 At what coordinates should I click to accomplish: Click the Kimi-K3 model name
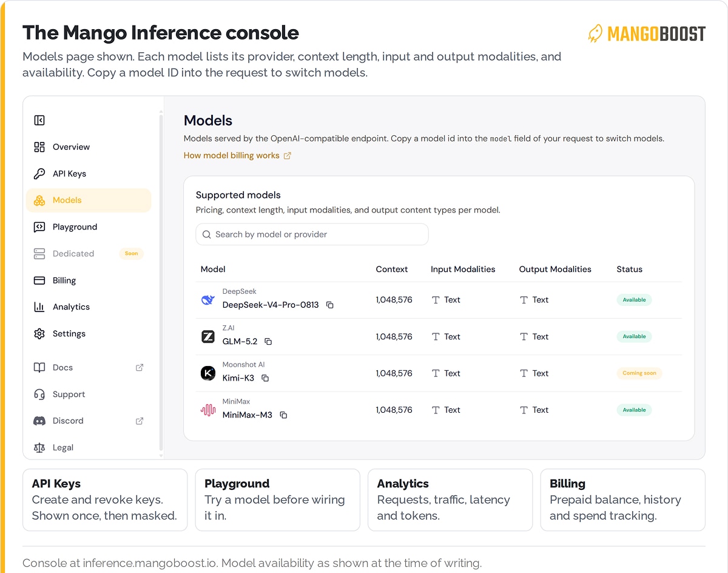click(x=238, y=378)
